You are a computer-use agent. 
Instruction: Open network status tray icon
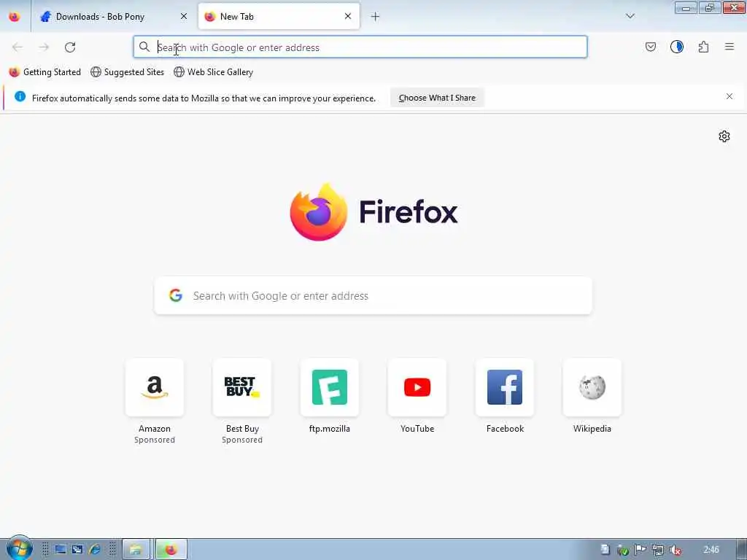[658, 550]
